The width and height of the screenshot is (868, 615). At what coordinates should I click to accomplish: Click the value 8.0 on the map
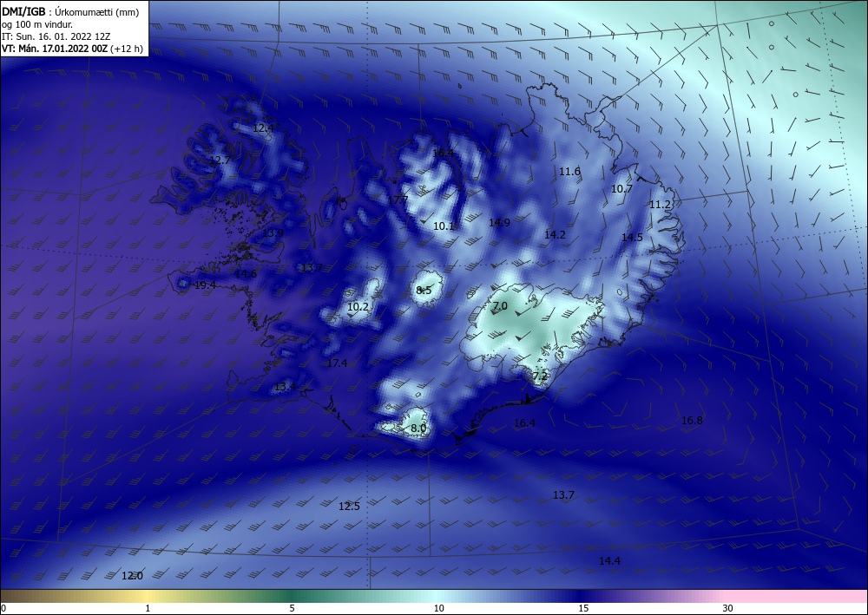pos(418,428)
